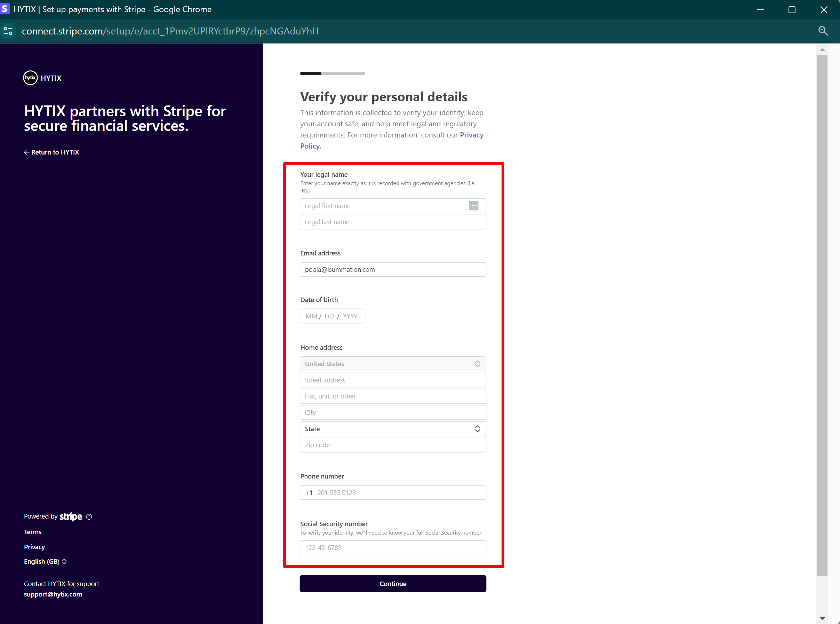This screenshot has width=840, height=624.
Task: Click the scroll down arrow on scrollbar
Action: click(822, 618)
